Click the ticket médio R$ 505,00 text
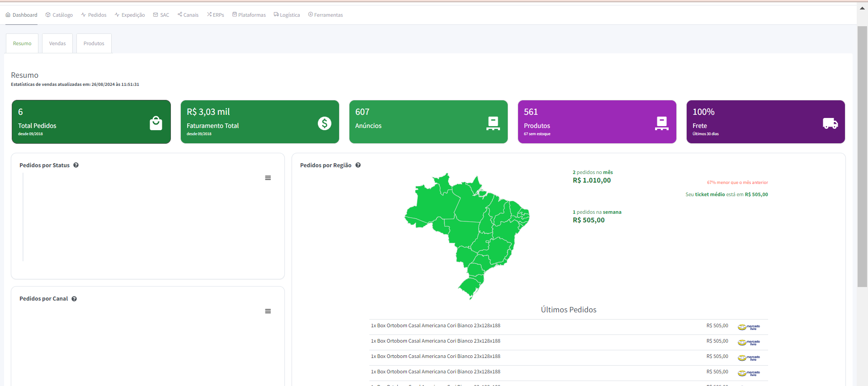Viewport: 868px width, 386px height. [726, 194]
